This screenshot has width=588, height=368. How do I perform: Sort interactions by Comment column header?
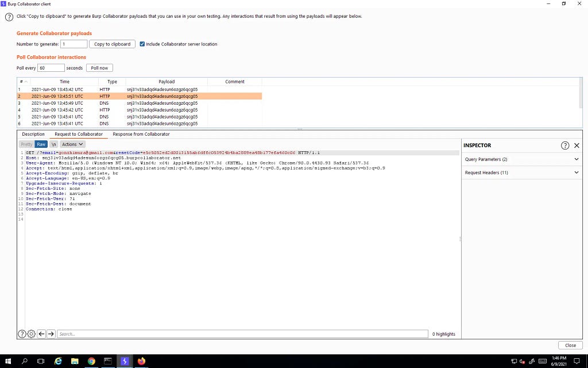235,82
